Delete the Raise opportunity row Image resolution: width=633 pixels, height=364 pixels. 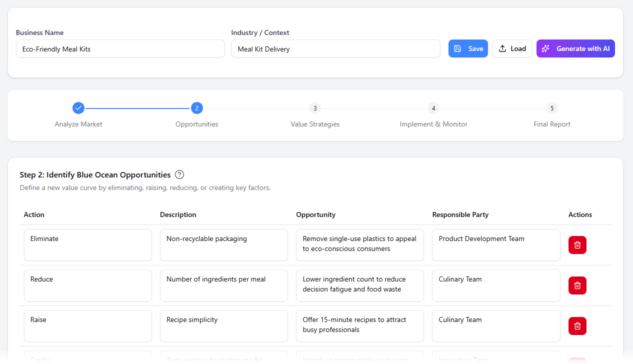point(577,325)
